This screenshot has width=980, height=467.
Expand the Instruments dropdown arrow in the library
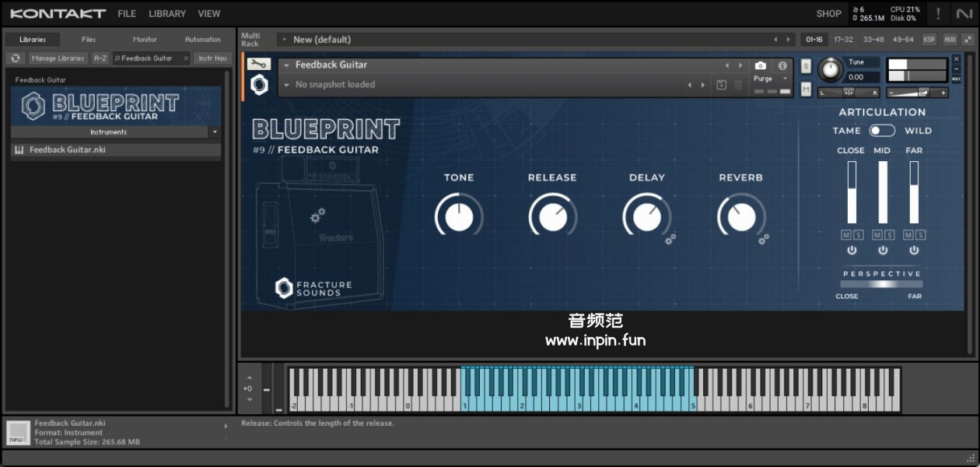pyautogui.click(x=215, y=132)
